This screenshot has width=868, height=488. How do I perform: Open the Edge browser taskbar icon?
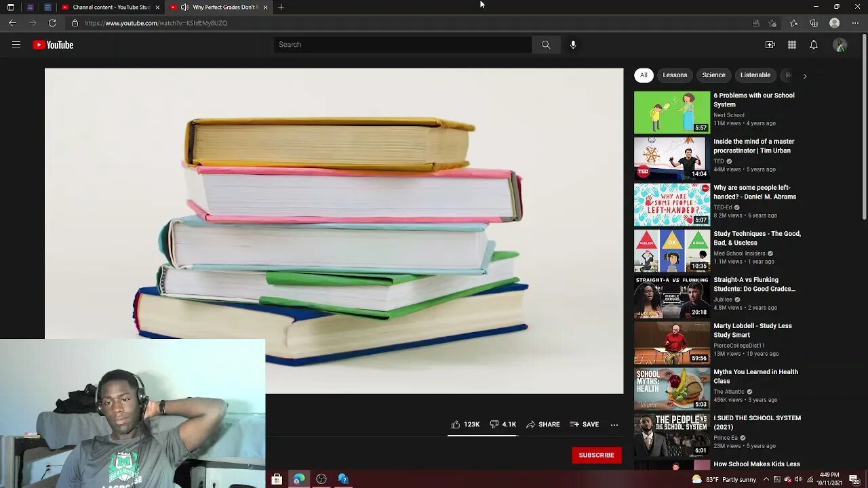[x=299, y=479]
